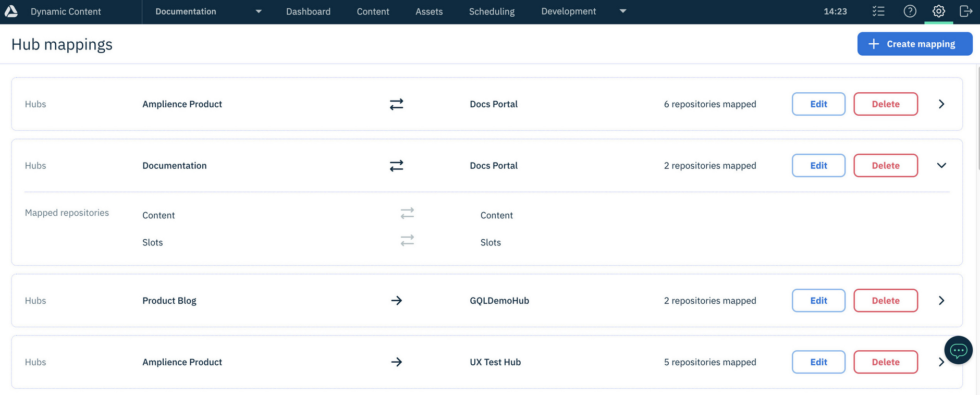
Task: Edit the Product Blog mapping
Action: [x=818, y=301]
